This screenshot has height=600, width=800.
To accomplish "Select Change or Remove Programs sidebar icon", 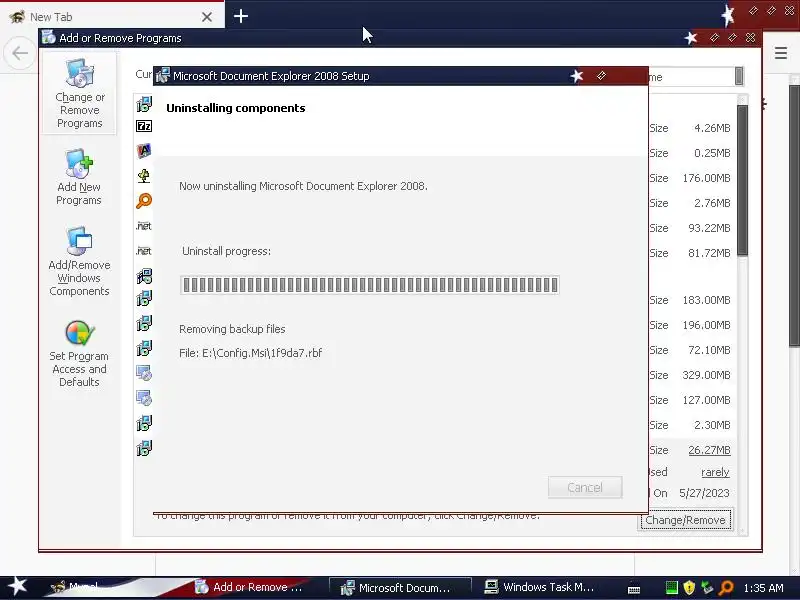I will [79, 93].
